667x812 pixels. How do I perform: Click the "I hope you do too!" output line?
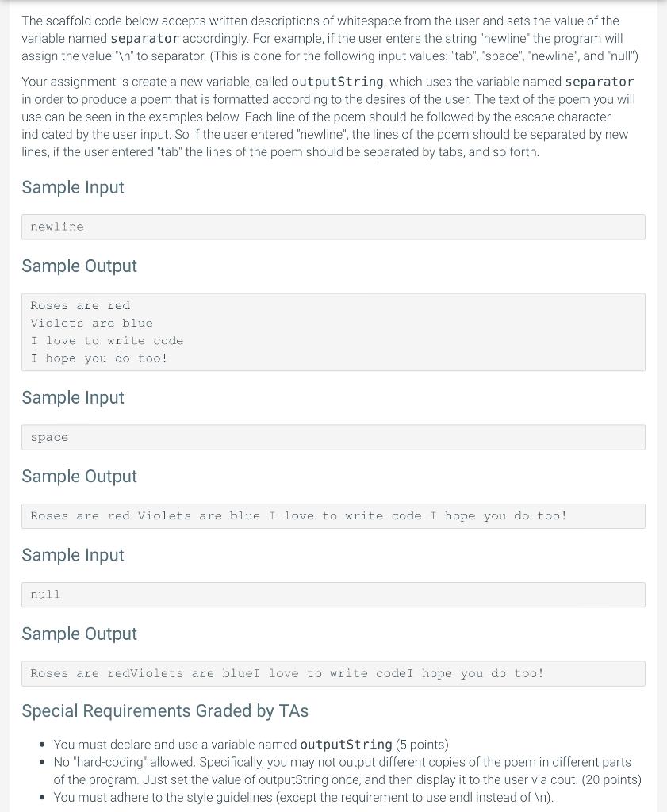click(x=99, y=358)
